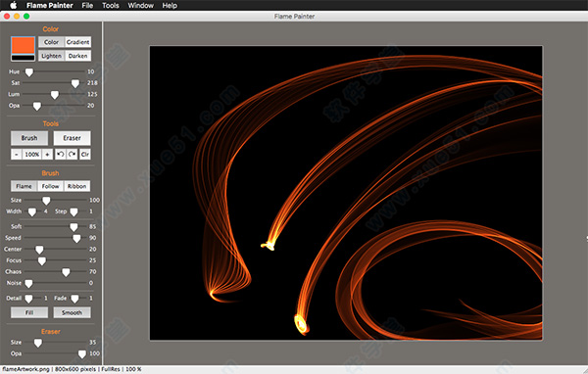Click the Chaos value 70
Viewport: 588px width, 374px height.
pos(93,272)
